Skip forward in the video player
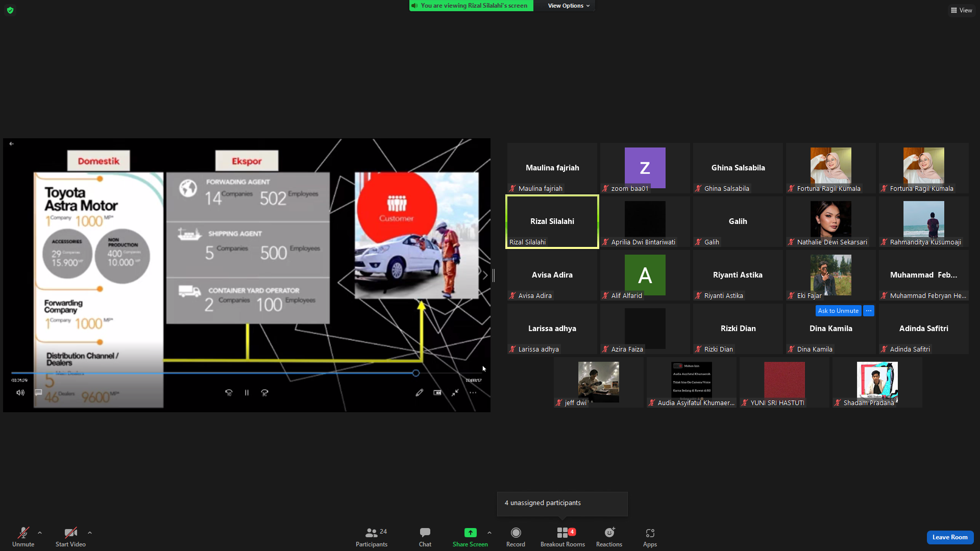Viewport: 980px width, 551px height. click(x=264, y=392)
